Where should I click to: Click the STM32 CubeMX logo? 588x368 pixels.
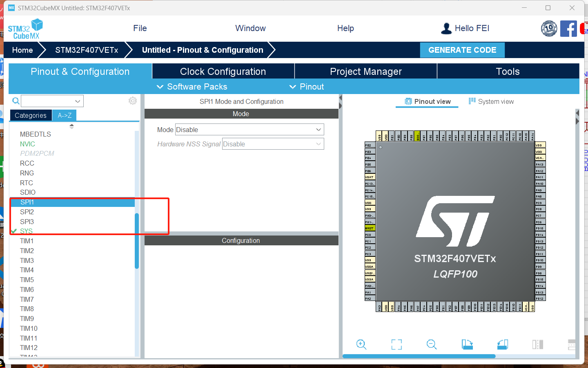pyautogui.click(x=25, y=29)
